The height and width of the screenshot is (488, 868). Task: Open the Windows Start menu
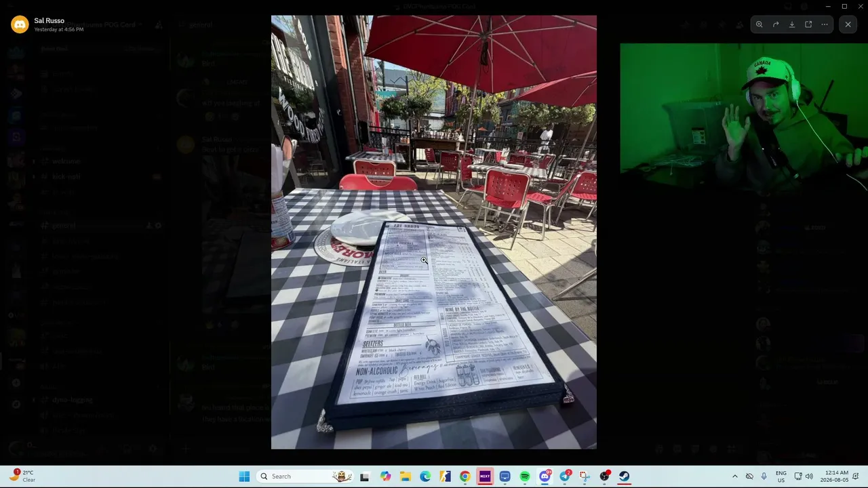[x=244, y=476]
